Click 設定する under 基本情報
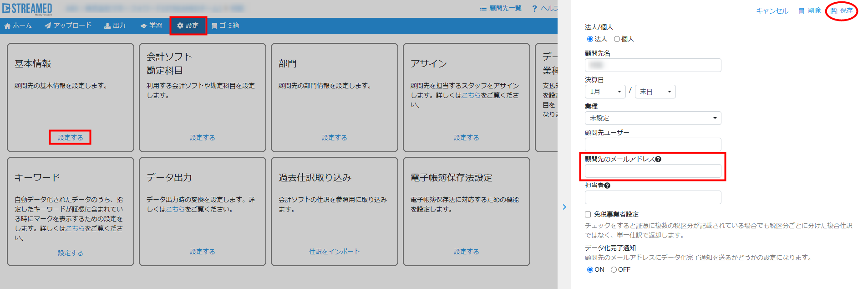This screenshot has height=289, width=868. [70, 137]
